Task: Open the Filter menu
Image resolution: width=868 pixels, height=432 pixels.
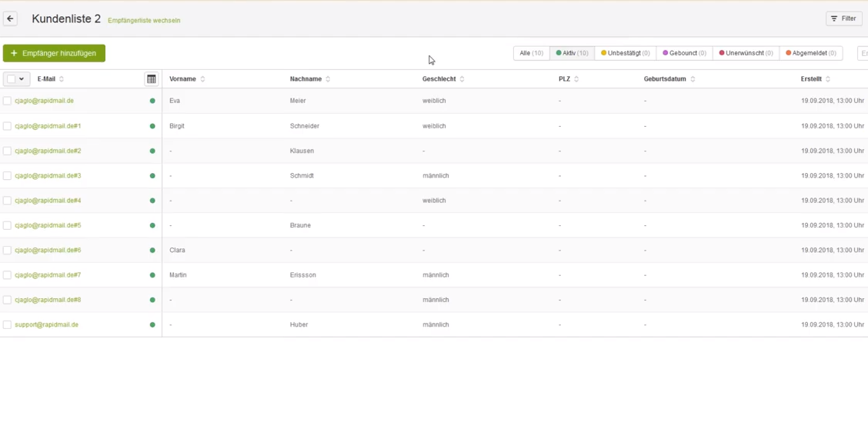Action: click(x=843, y=18)
